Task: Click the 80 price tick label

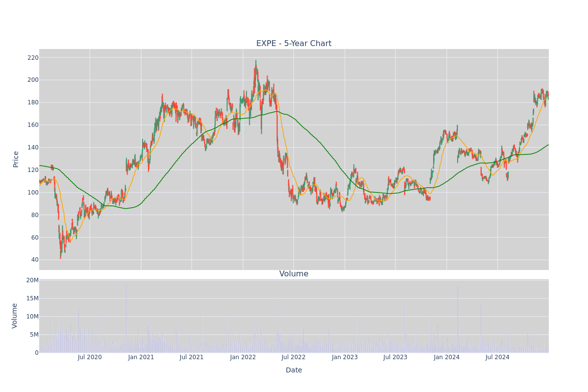Action: [35, 215]
